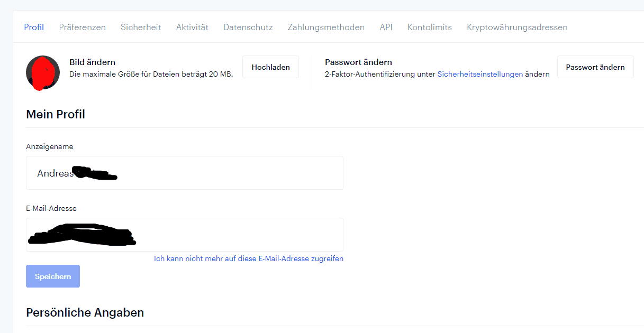Viewport: 644px width, 333px height.
Task: Select the Datenschutz tab
Action: click(248, 27)
